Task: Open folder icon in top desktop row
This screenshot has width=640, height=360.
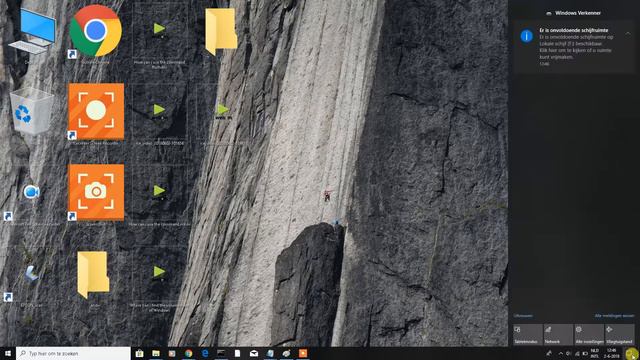Action: pos(221,31)
